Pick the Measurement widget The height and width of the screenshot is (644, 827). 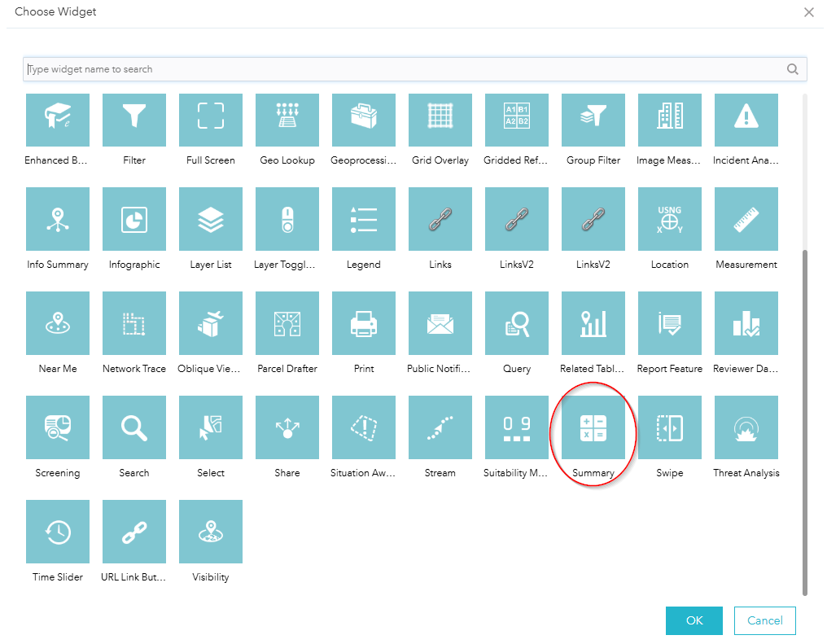[746, 219]
